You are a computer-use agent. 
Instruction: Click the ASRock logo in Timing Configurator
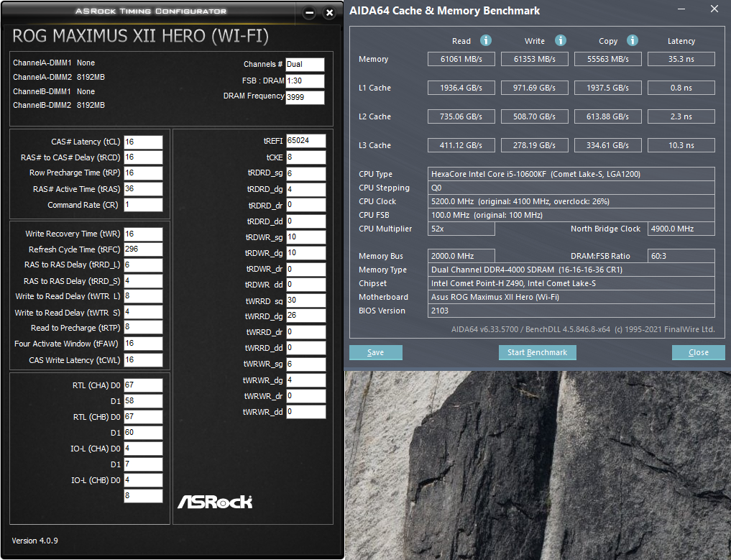215,502
